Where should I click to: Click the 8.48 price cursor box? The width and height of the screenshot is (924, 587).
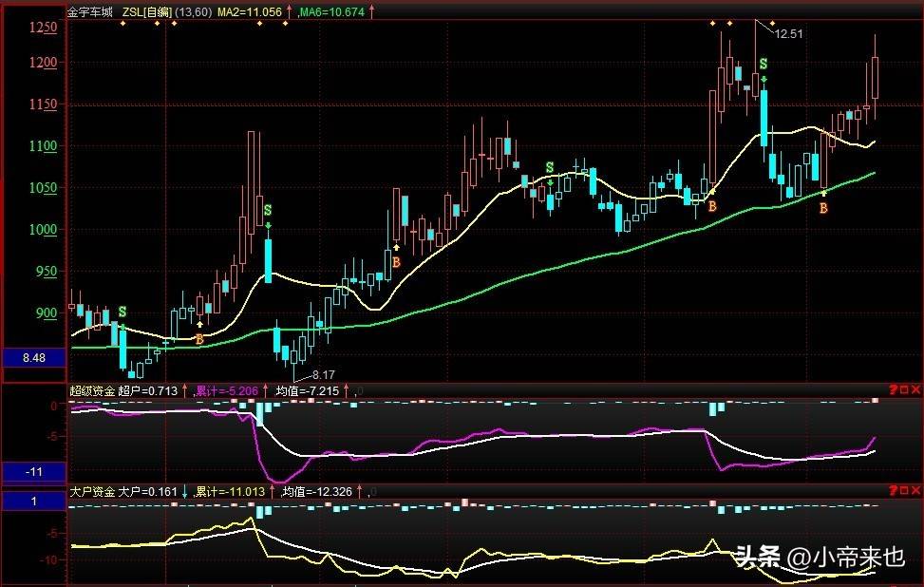pyautogui.click(x=34, y=358)
